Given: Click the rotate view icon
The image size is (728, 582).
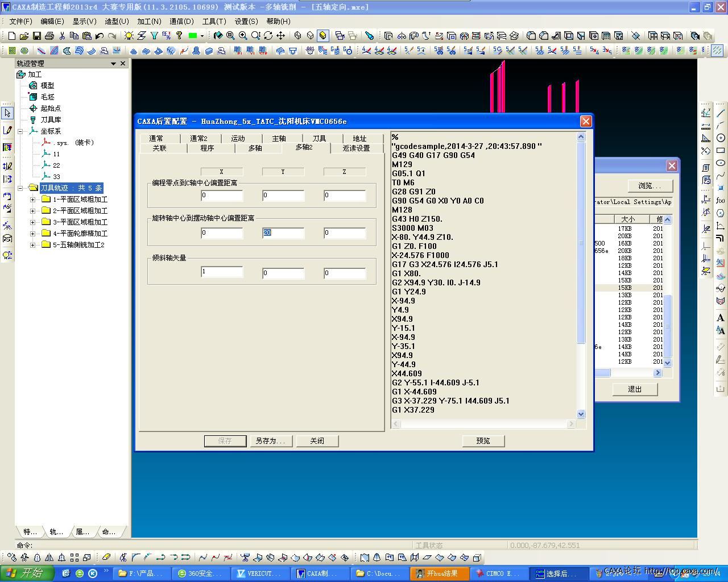Looking at the screenshot, I should click(x=268, y=35).
